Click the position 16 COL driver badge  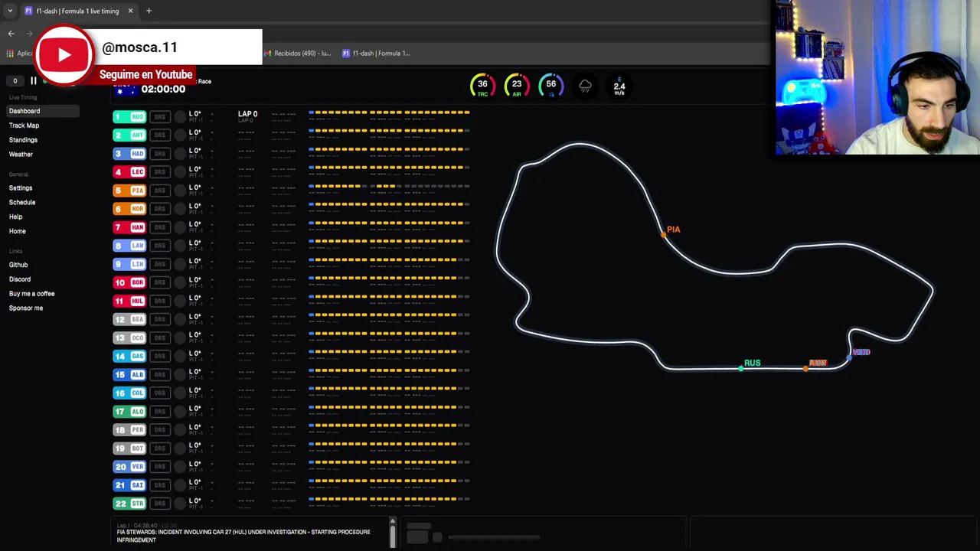point(129,393)
